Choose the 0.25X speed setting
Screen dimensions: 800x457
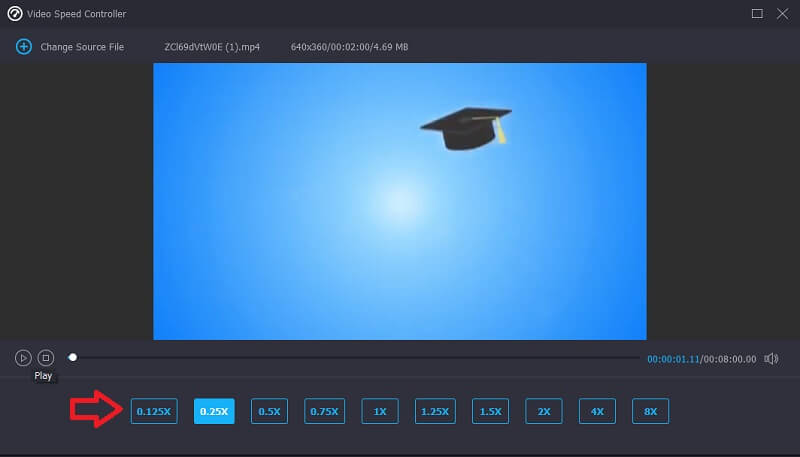214,411
